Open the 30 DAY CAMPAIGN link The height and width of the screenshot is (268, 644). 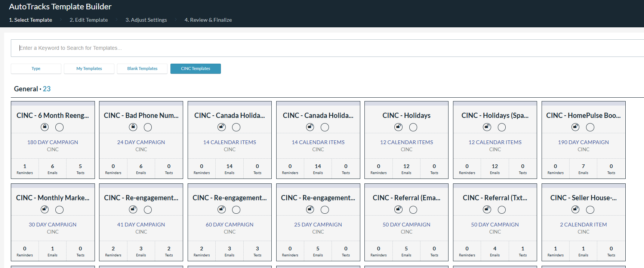(53, 225)
